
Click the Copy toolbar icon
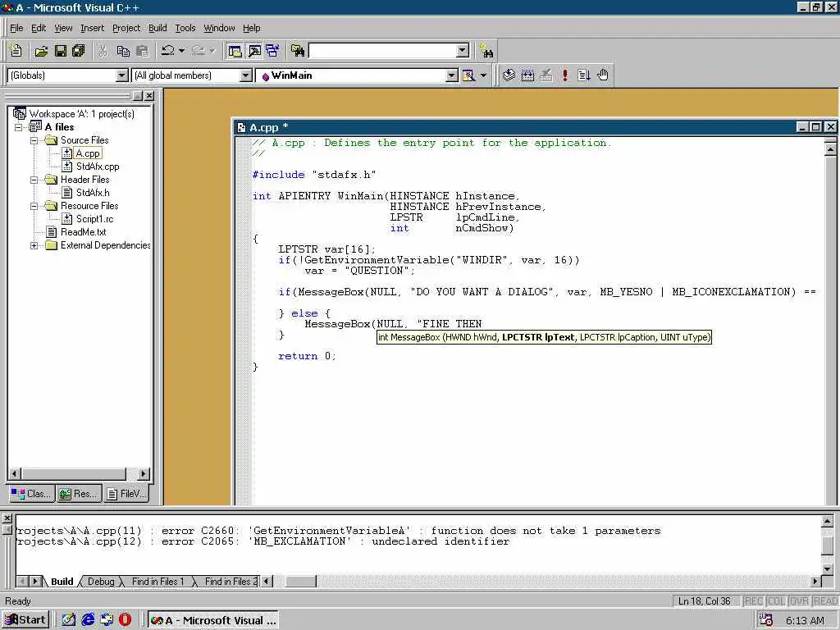[x=123, y=51]
